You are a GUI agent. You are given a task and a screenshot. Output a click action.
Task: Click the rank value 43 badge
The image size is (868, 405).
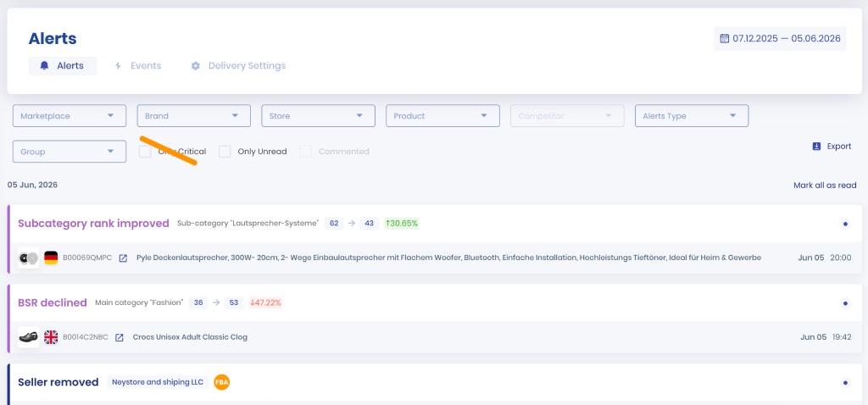click(370, 224)
